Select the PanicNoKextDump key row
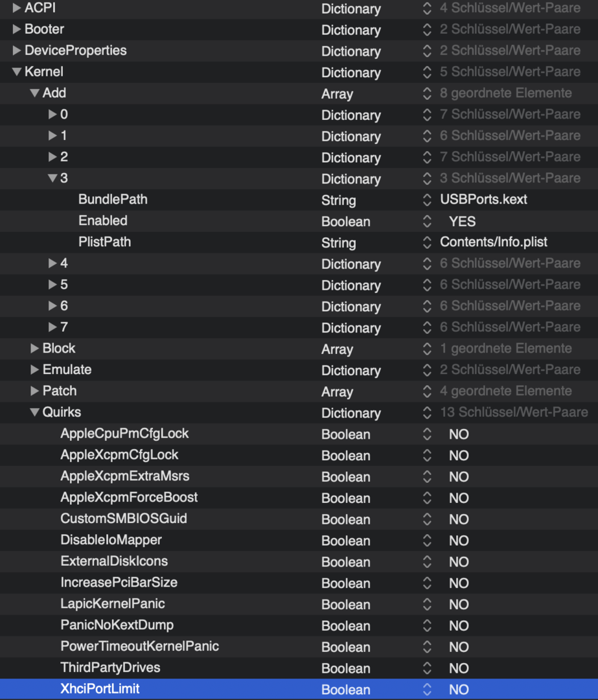Image resolution: width=598 pixels, height=700 pixels. tap(117, 625)
